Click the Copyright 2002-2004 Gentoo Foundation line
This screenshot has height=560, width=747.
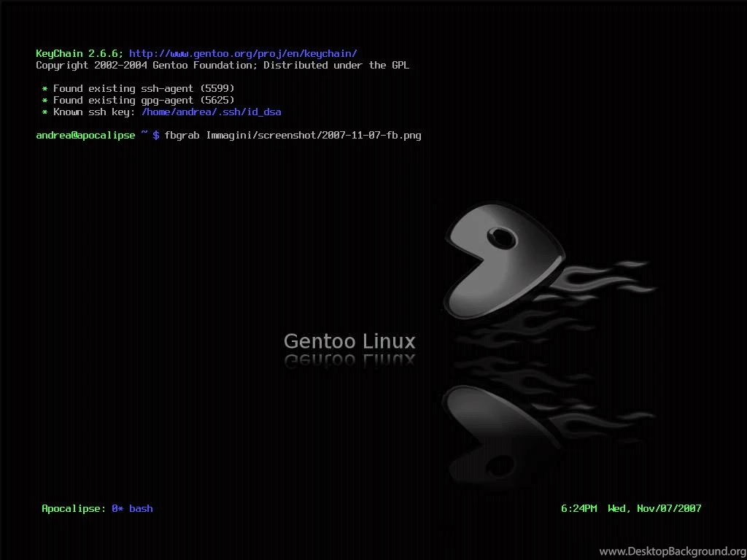(x=222, y=65)
